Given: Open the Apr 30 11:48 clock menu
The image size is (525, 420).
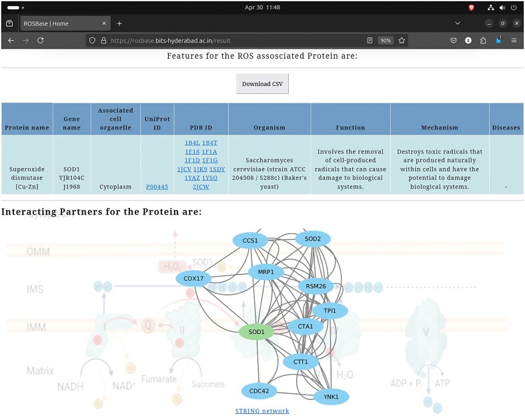Looking at the screenshot, I should coord(262,7).
